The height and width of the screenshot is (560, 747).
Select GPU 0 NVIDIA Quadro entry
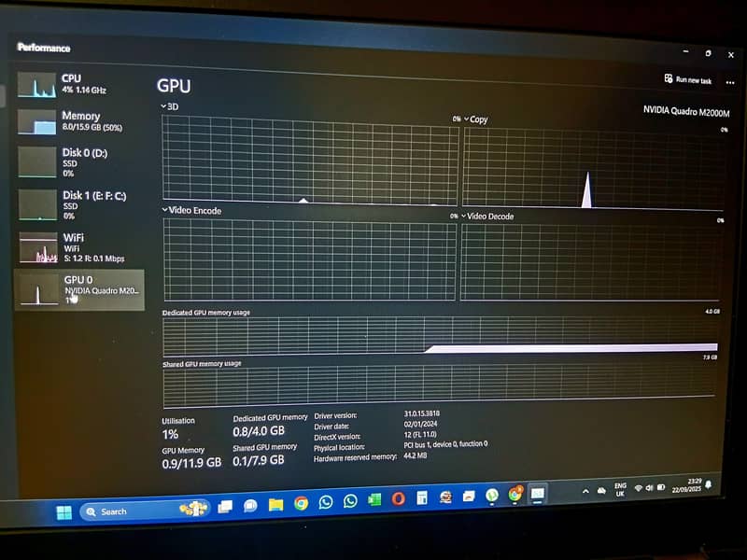(79, 290)
